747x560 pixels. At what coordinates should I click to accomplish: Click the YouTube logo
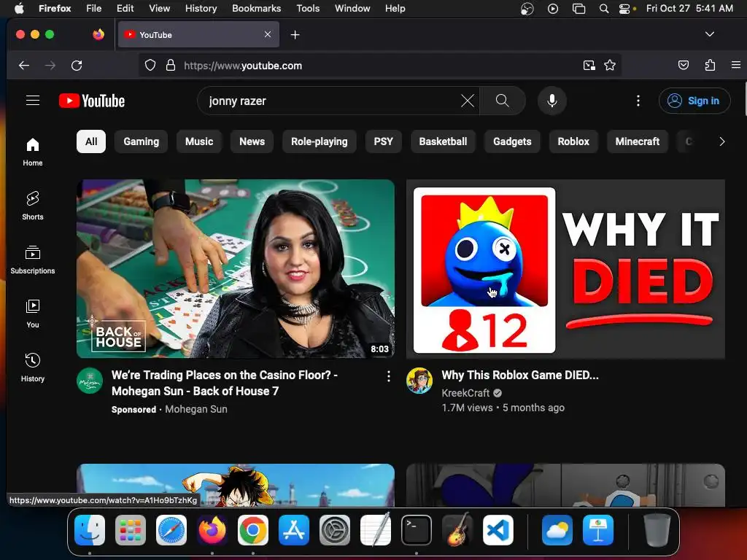92,101
